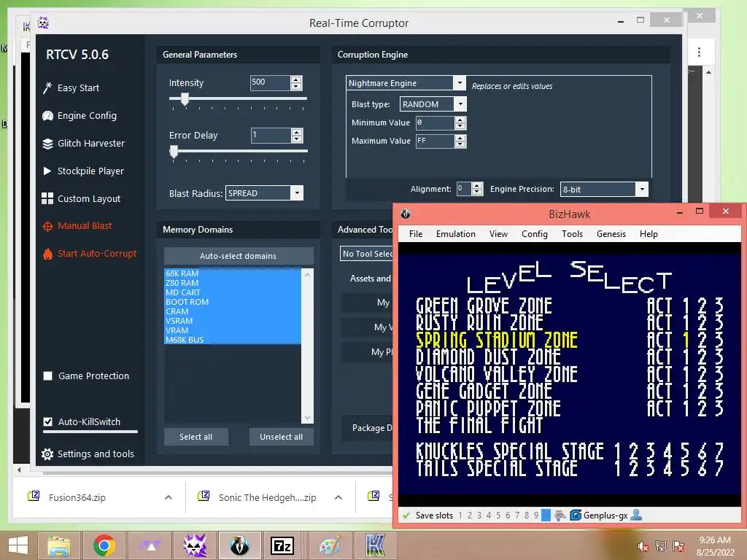Screen dimensions: 747x560
Task: Click the Select all button
Action: coord(196,437)
